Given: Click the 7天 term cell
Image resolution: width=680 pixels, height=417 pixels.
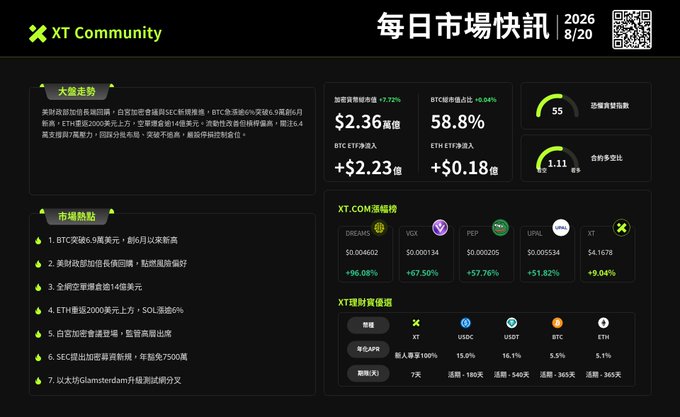Looking at the screenshot, I should coord(416,375).
